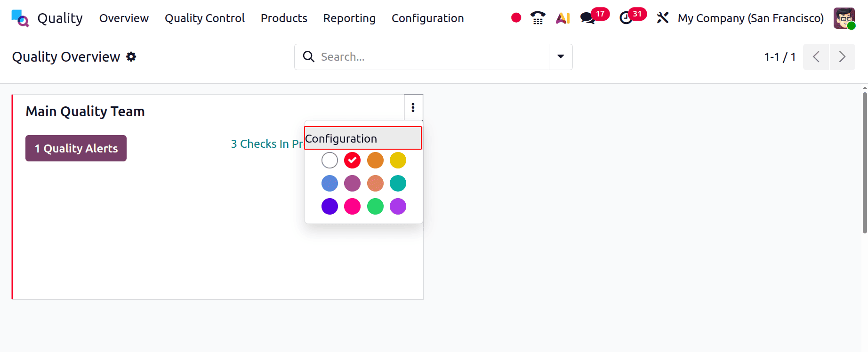Pick the plum purple color swatch
The image size is (868, 352).
coord(352,184)
